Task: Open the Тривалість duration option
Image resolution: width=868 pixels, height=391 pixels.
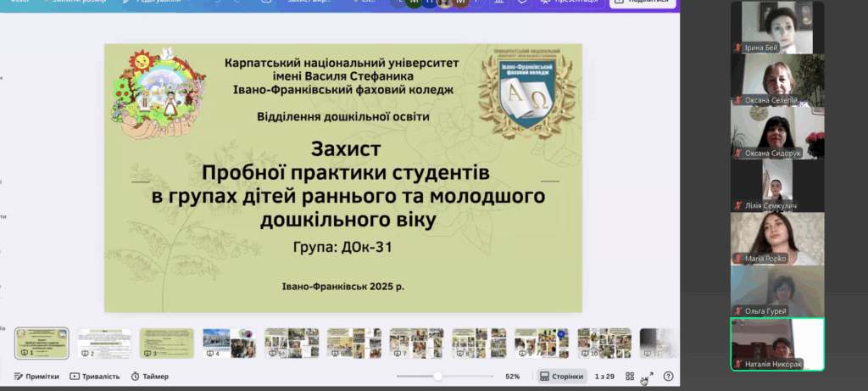Action: 94,377
